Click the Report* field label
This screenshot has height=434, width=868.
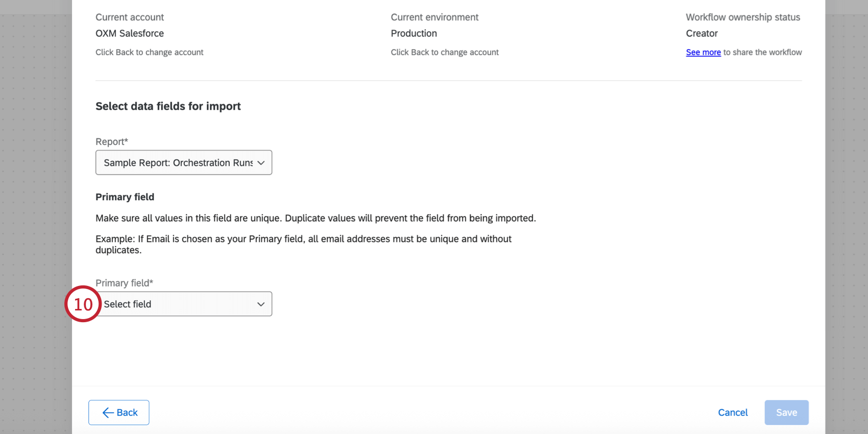pyautogui.click(x=111, y=141)
